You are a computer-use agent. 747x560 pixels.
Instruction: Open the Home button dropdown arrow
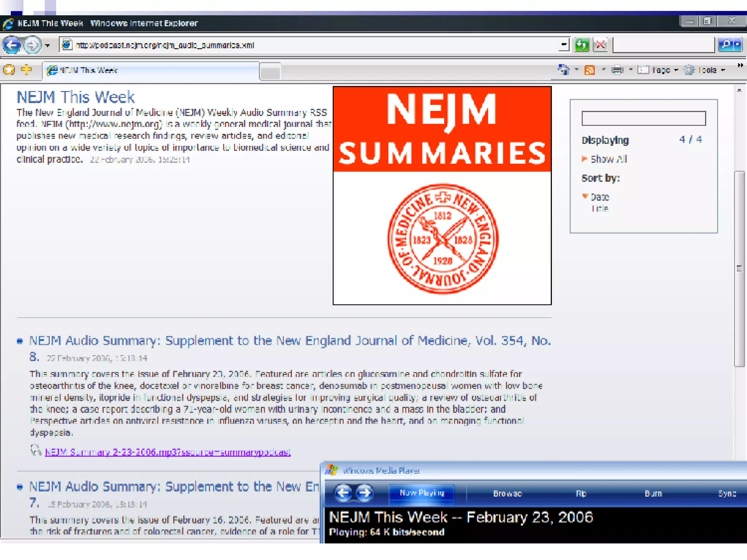(x=577, y=70)
